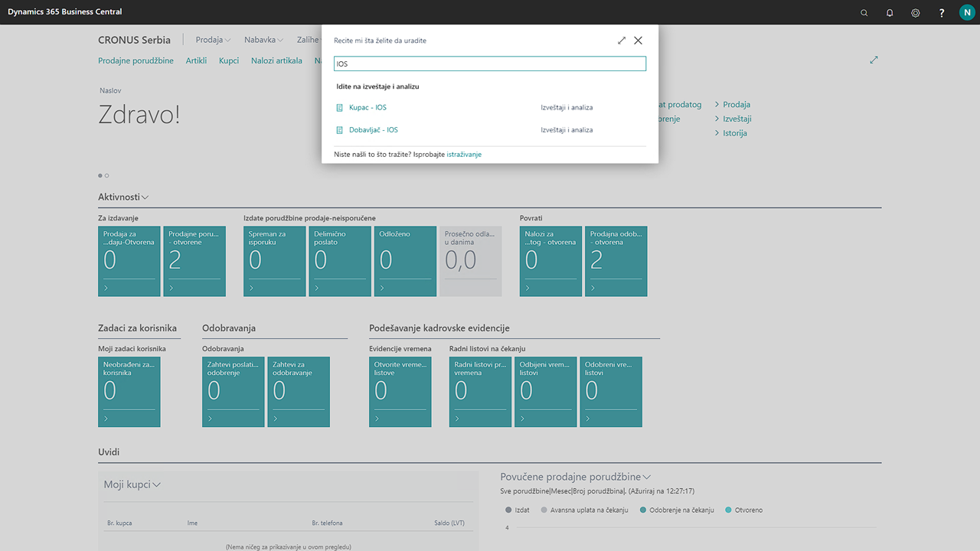Close the search dialog with X

(638, 41)
